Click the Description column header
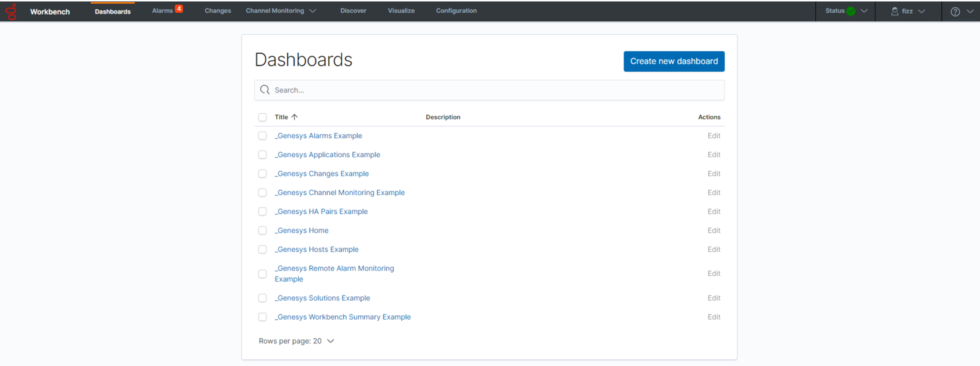980x366 pixels. (443, 117)
